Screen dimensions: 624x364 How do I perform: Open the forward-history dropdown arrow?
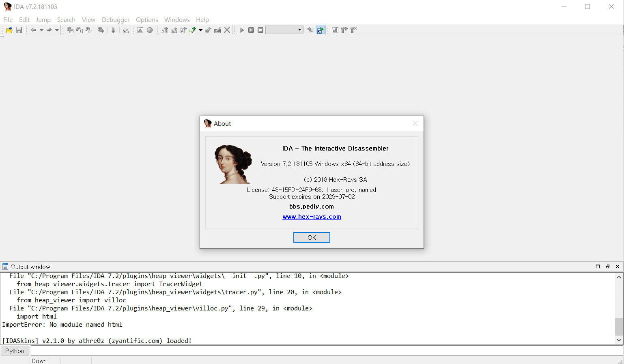point(57,30)
